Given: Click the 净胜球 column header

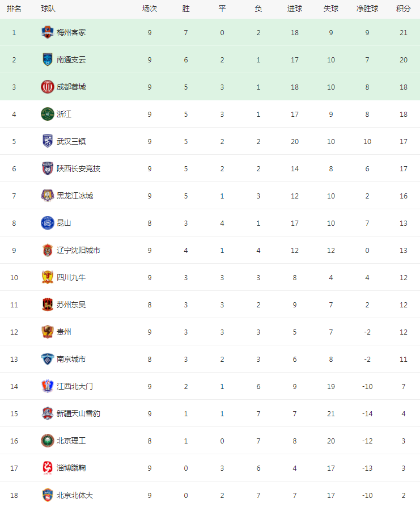Looking at the screenshot, I should [x=367, y=9].
